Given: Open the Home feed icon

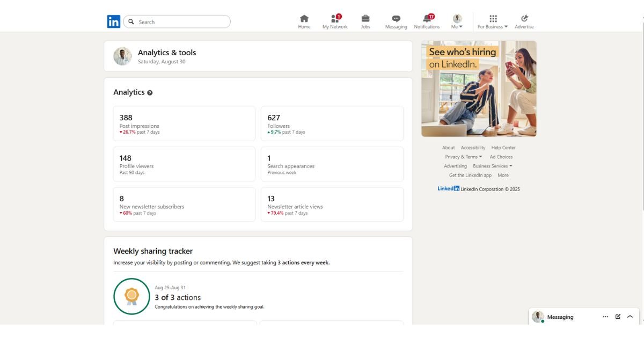Looking at the screenshot, I should (304, 19).
